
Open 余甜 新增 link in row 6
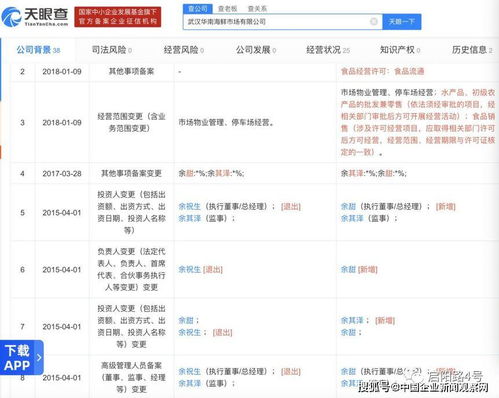pyautogui.click(x=348, y=269)
